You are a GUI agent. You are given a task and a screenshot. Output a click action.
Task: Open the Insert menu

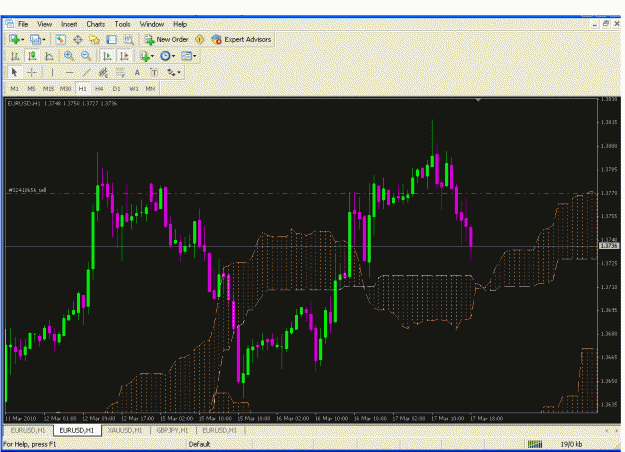(x=69, y=24)
